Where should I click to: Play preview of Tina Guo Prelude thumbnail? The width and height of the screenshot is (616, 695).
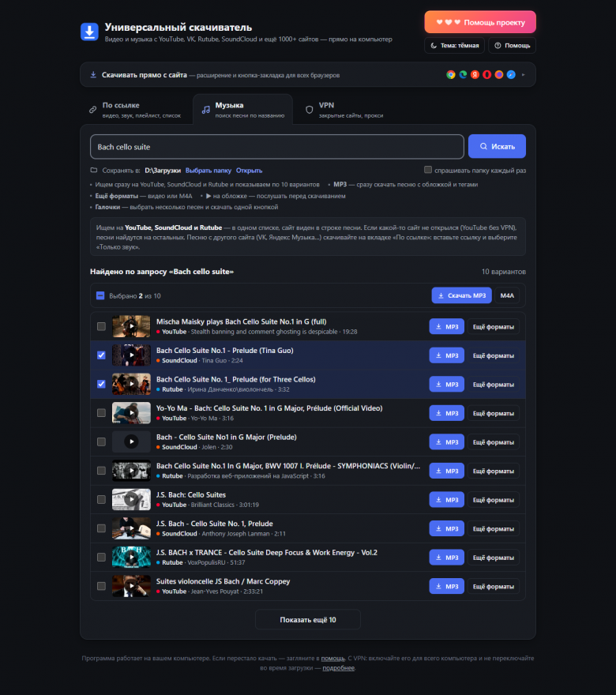point(131,355)
